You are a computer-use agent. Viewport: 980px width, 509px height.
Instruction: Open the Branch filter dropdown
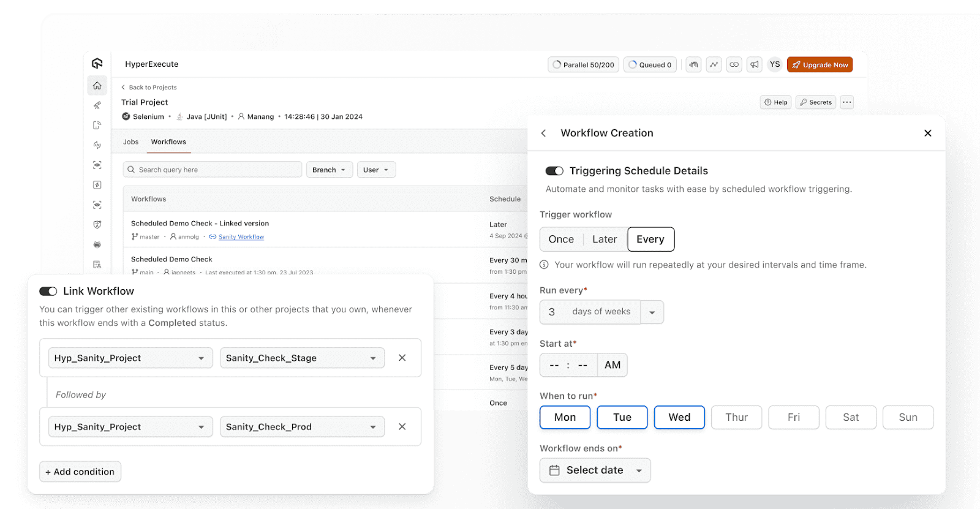pos(330,170)
